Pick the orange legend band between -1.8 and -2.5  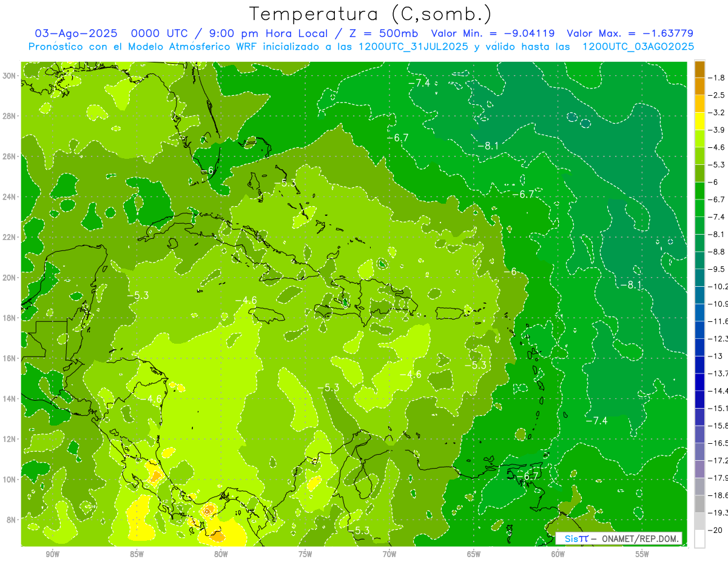699,86
